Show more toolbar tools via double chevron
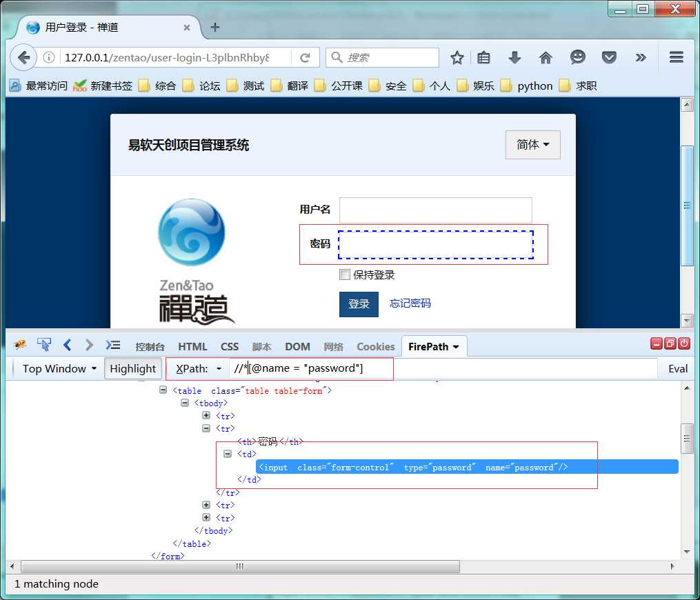700x600 pixels. tap(641, 58)
